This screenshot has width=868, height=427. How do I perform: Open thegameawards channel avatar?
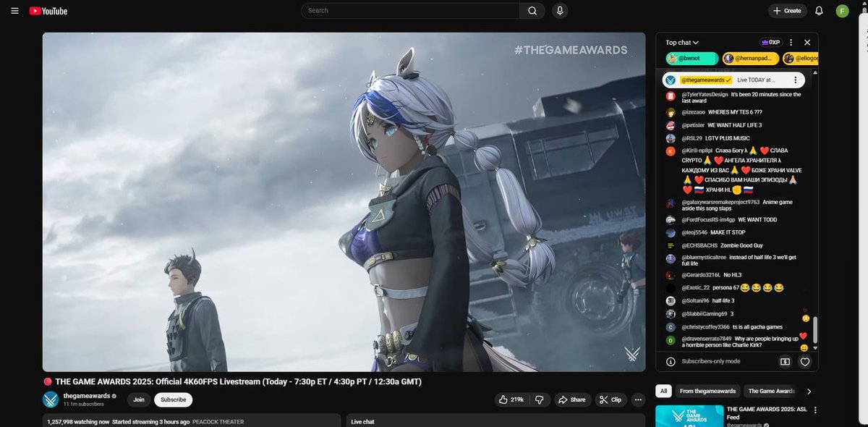click(51, 399)
